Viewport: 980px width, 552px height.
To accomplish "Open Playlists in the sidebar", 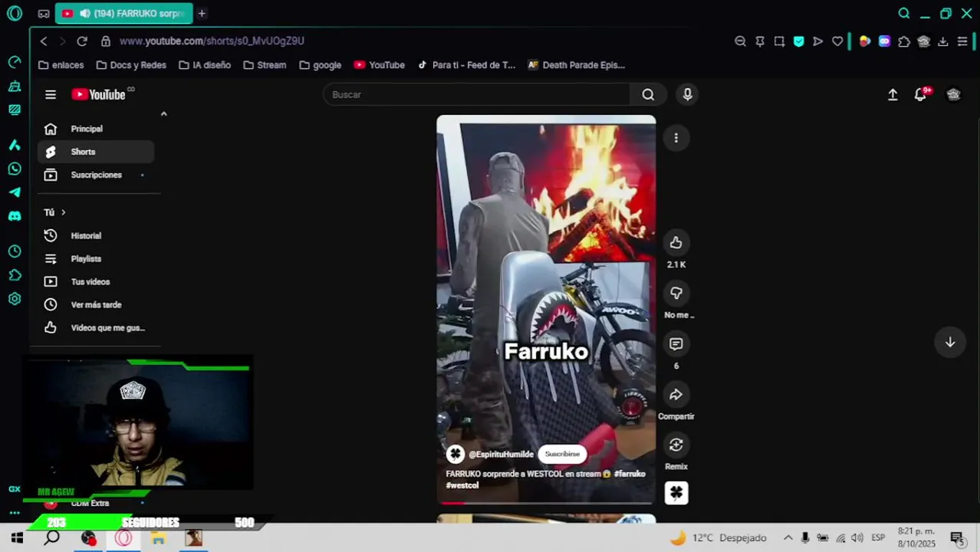I will (x=96, y=258).
